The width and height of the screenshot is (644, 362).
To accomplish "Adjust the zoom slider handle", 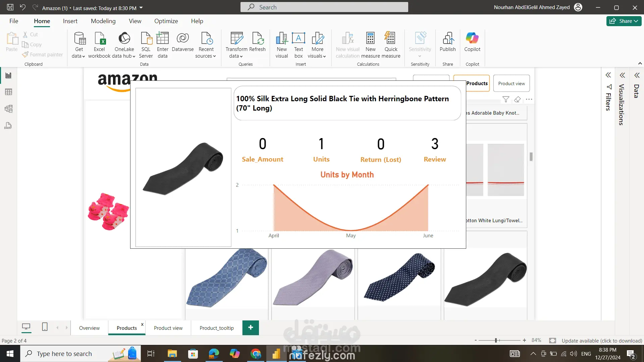I will (496, 341).
